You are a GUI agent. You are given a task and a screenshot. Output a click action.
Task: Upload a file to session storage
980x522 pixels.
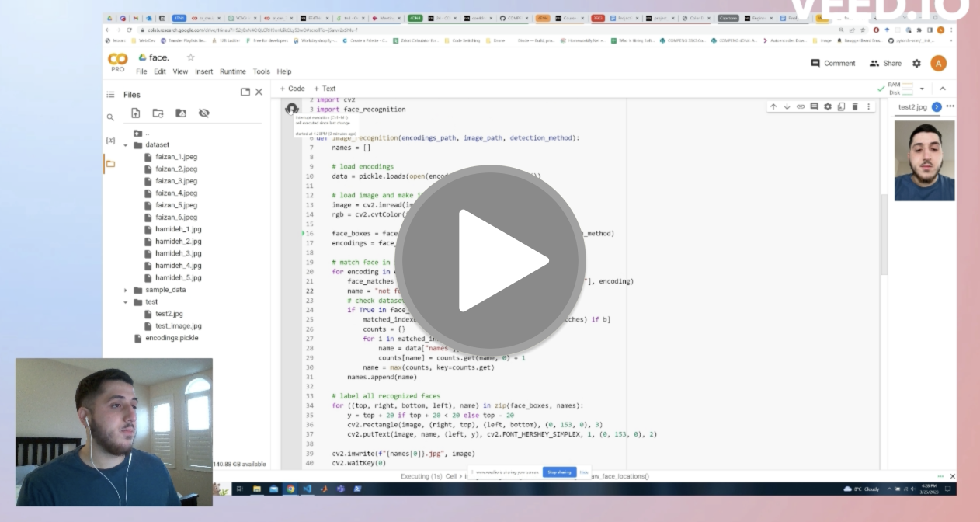point(136,113)
